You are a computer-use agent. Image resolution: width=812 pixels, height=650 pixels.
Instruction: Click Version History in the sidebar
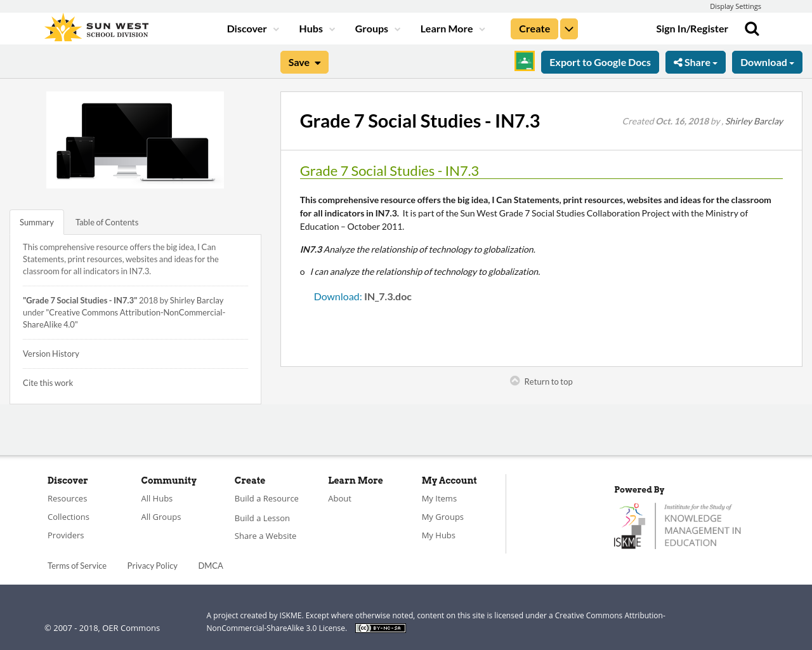51,353
